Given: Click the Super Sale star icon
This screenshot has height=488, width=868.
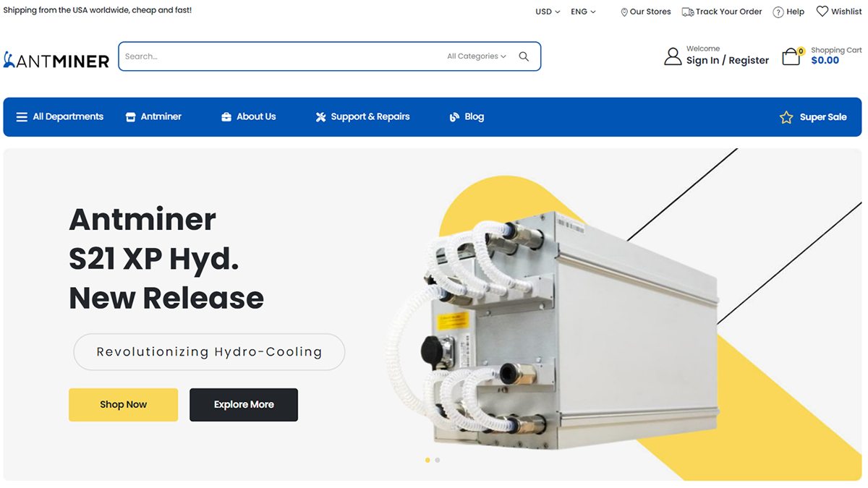Looking at the screenshot, I should point(786,116).
